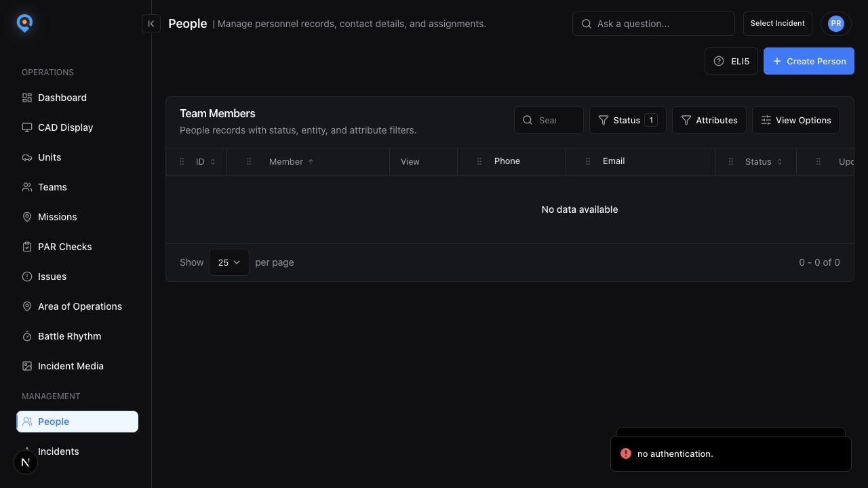The height and width of the screenshot is (488, 868).
Task: Go to Battle Rhythm
Action: pos(77,336)
